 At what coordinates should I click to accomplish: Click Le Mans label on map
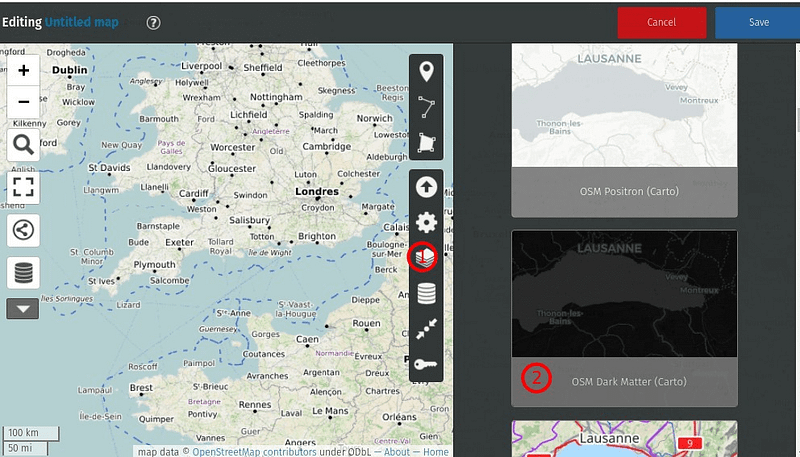(x=330, y=411)
